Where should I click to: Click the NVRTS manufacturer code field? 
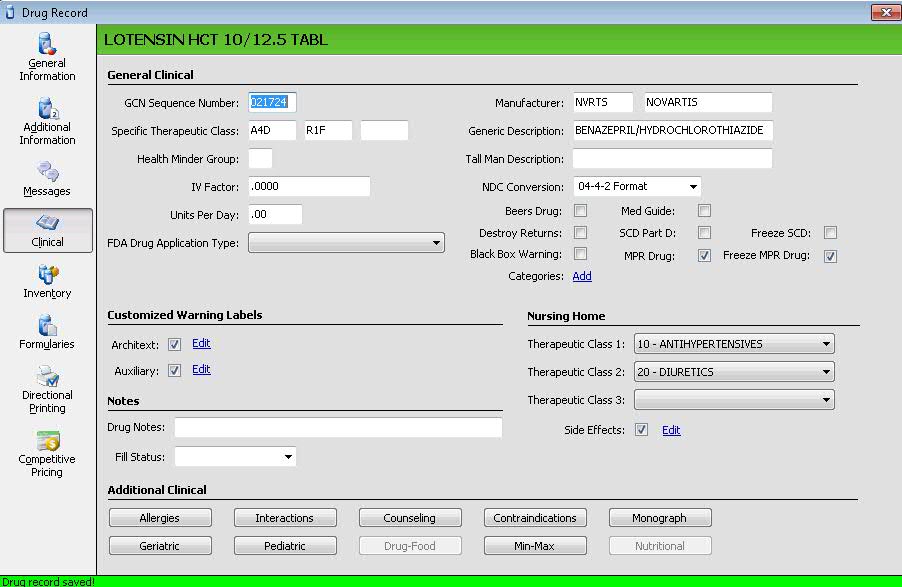pyautogui.click(x=603, y=102)
